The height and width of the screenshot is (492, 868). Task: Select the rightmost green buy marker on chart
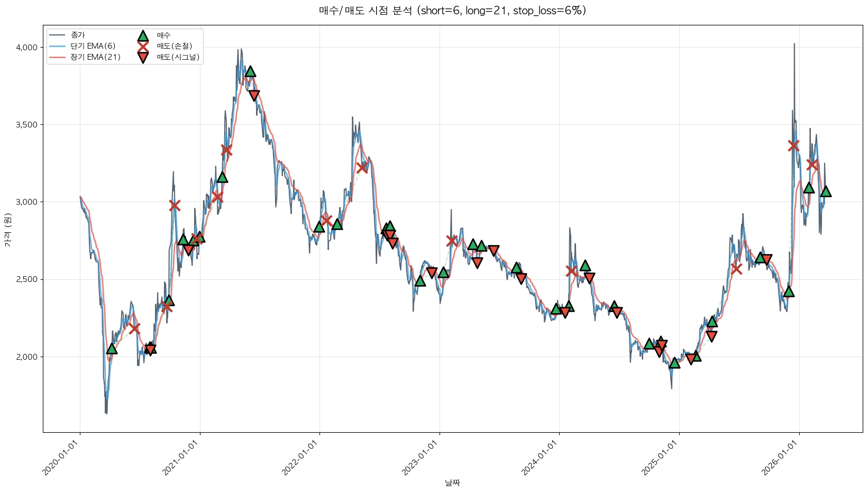point(826,192)
